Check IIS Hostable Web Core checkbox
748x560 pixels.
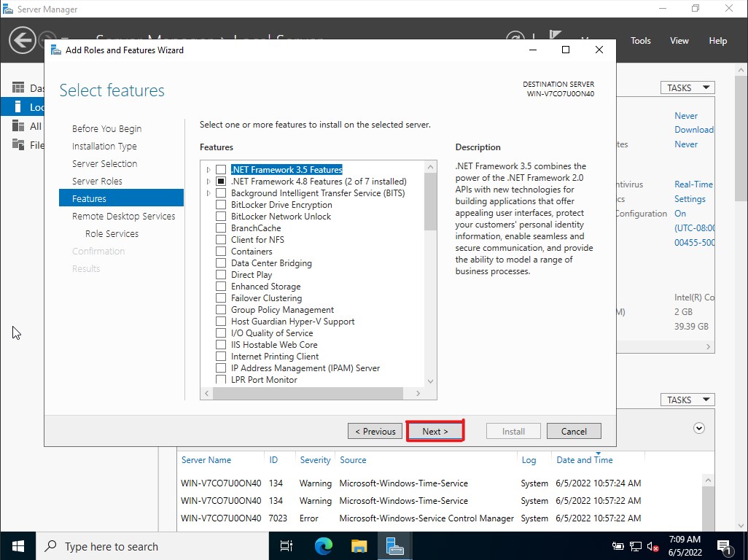pos(221,344)
